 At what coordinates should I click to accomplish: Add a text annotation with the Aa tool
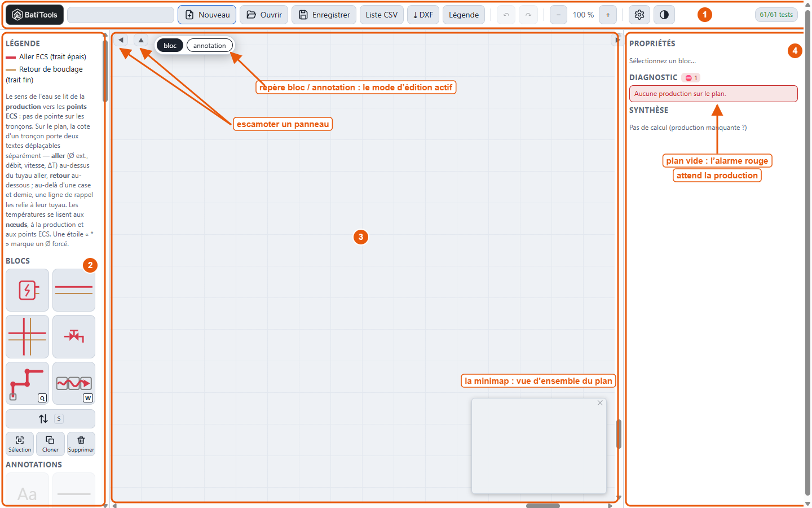27,489
